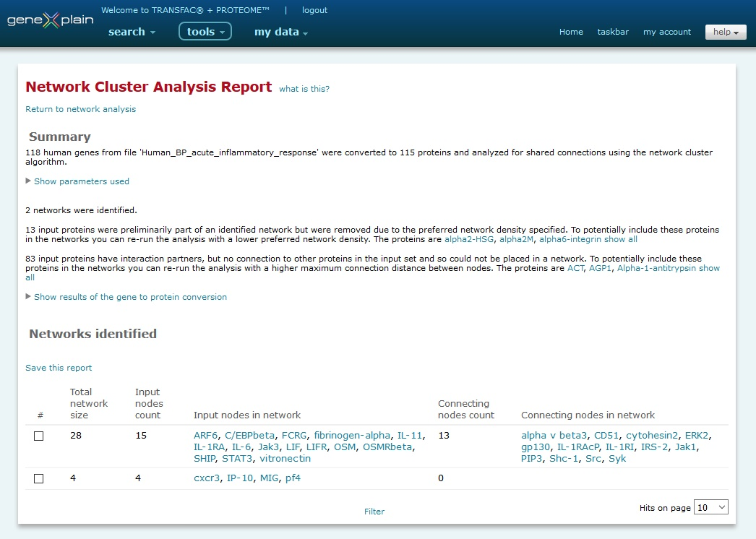This screenshot has width=756, height=539.
Task: Open my account page
Action: 667,32
